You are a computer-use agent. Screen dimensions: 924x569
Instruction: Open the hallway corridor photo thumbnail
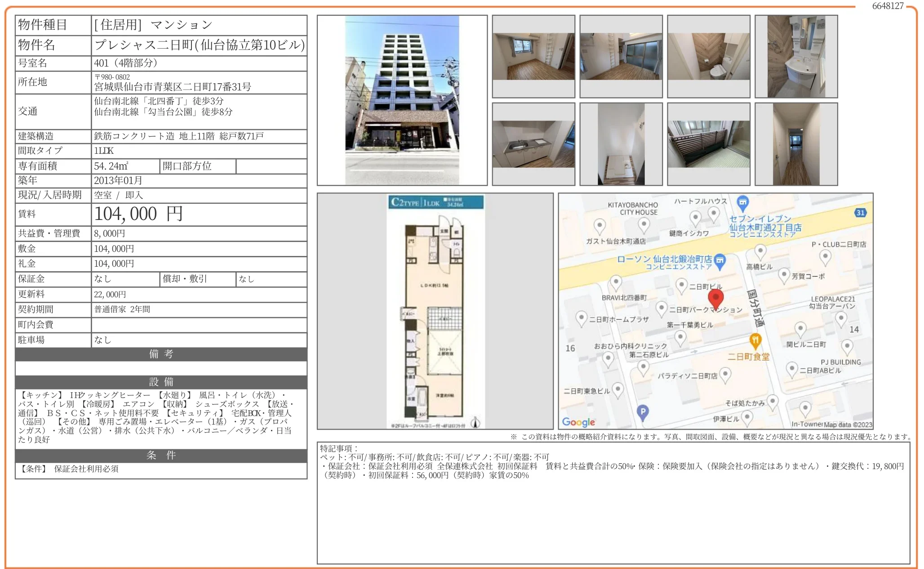pyautogui.click(x=796, y=144)
